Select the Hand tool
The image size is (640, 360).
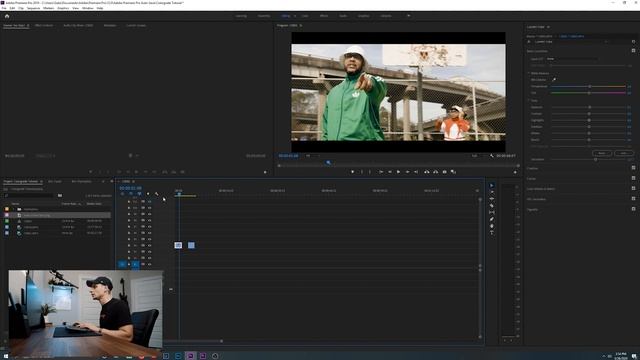[x=491, y=226]
